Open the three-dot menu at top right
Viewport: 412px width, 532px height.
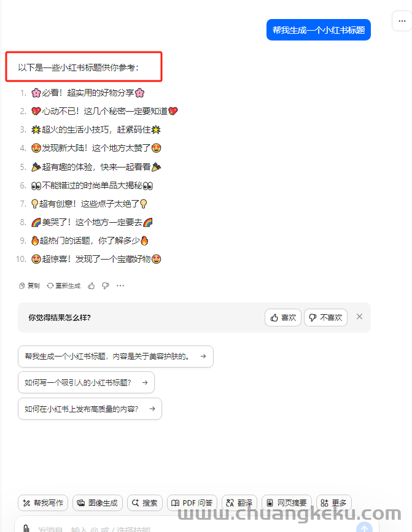tap(402, 21)
